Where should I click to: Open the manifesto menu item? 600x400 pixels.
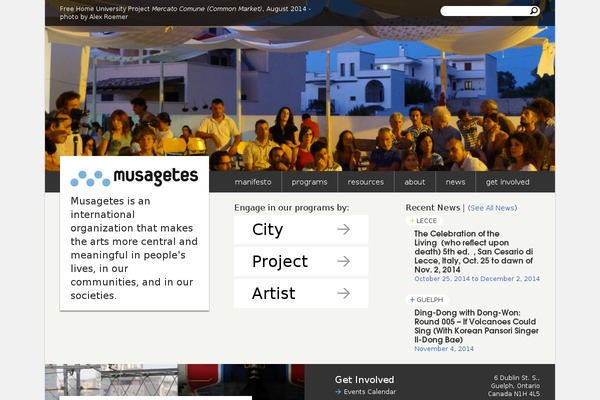(253, 182)
